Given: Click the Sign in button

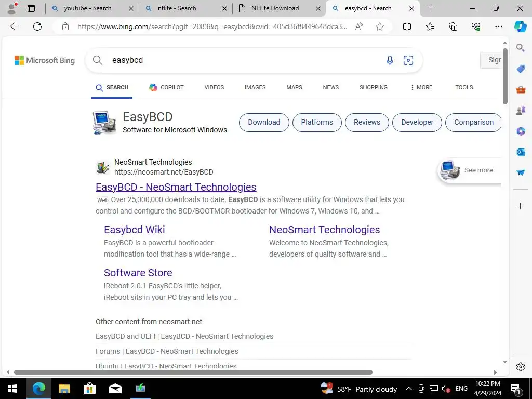Looking at the screenshot, I should (491, 60).
